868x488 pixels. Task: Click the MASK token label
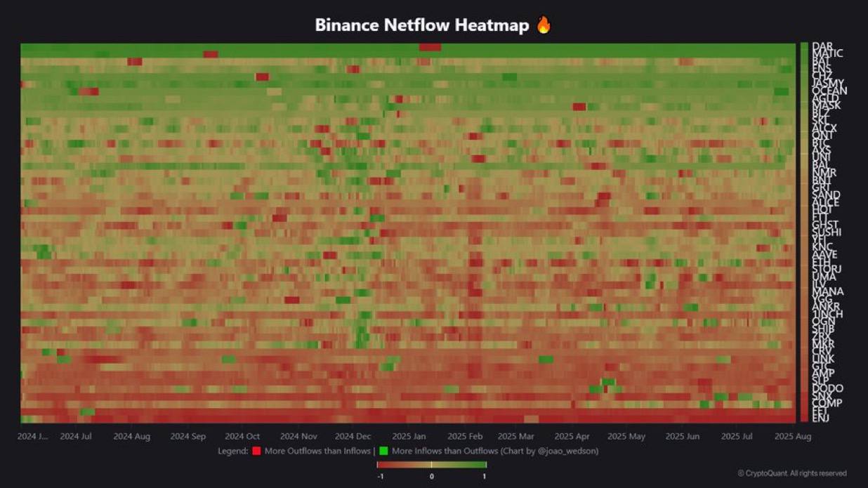tap(826, 106)
